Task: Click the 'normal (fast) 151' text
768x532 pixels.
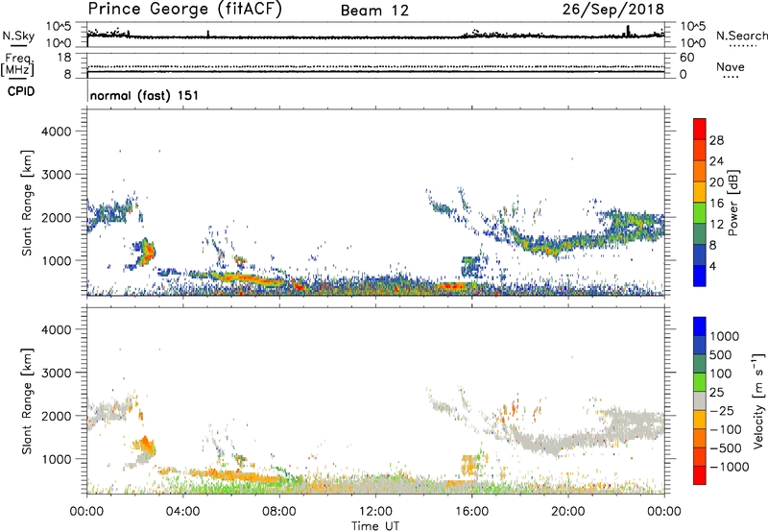Action: click(x=145, y=95)
